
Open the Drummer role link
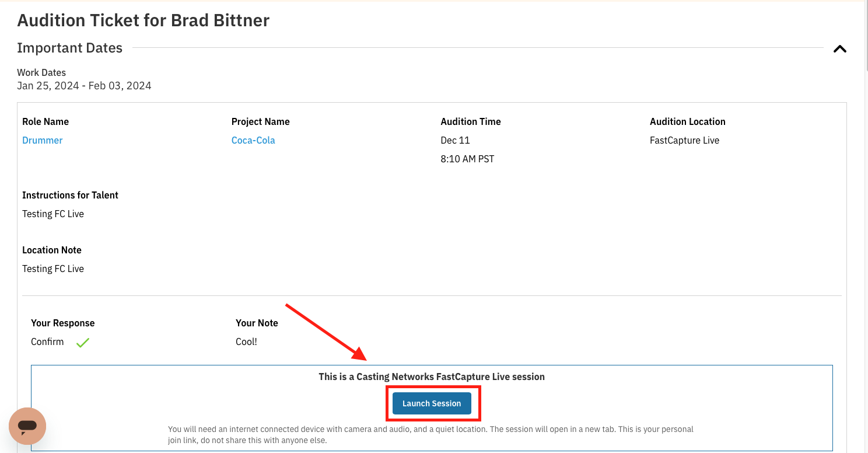43,140
